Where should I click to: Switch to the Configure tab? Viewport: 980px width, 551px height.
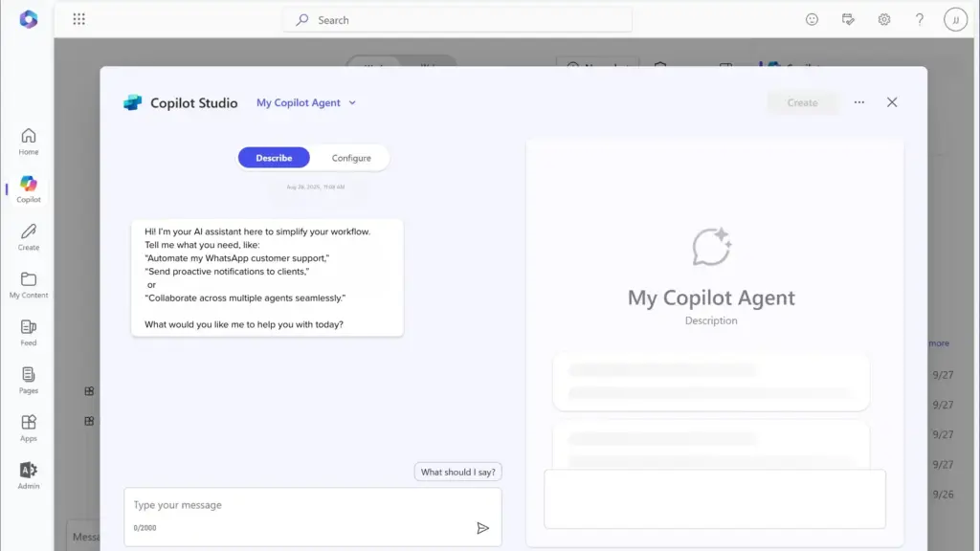(x=351, y=158)
